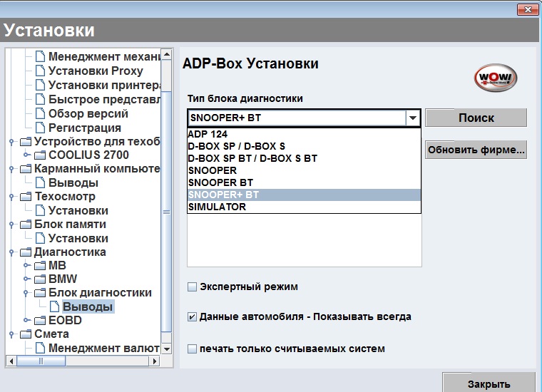Expand the BMW node toggle
Image resolution: width=542 pixels, height=392 pixels.
26,279
